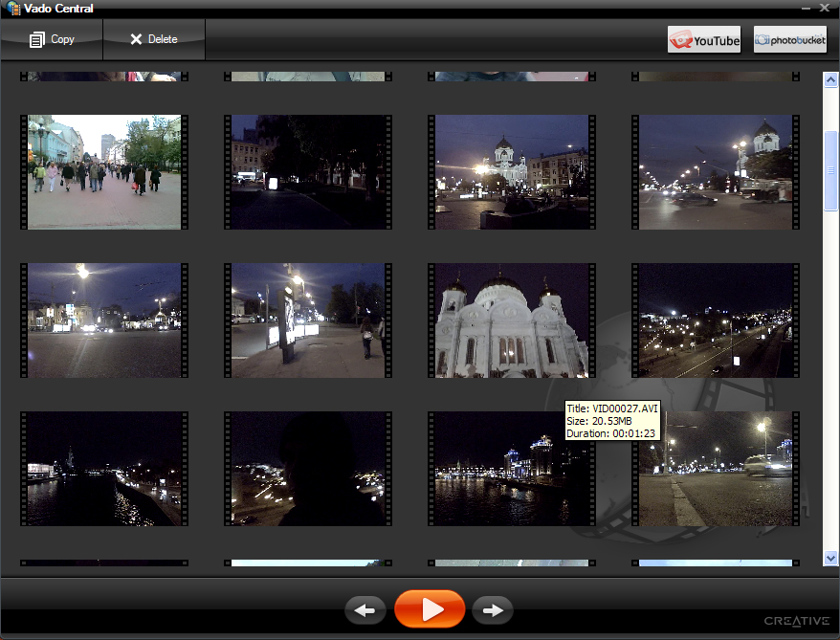Open the Photobucket upload icon

coord(789,40)
